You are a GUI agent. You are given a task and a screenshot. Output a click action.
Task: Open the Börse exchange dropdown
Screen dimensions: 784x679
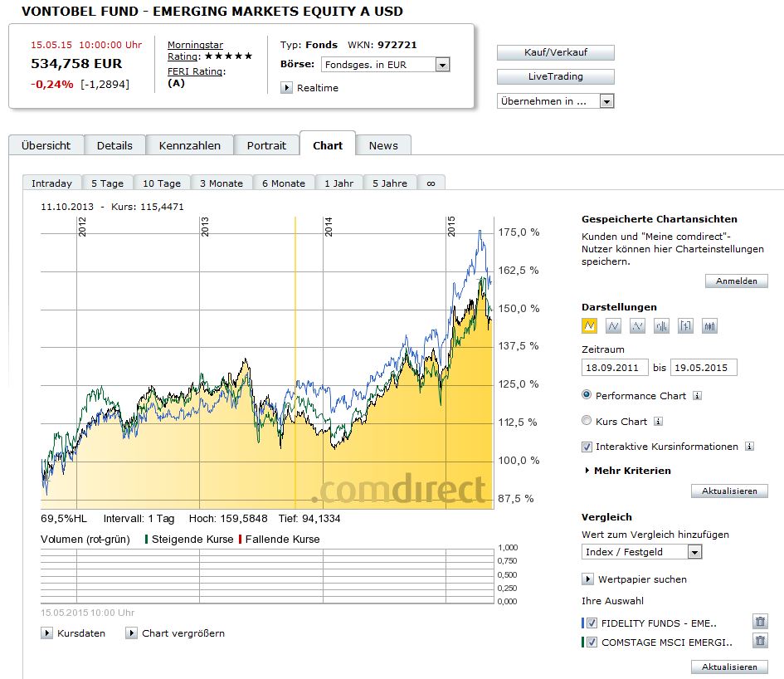coord(442,65)
